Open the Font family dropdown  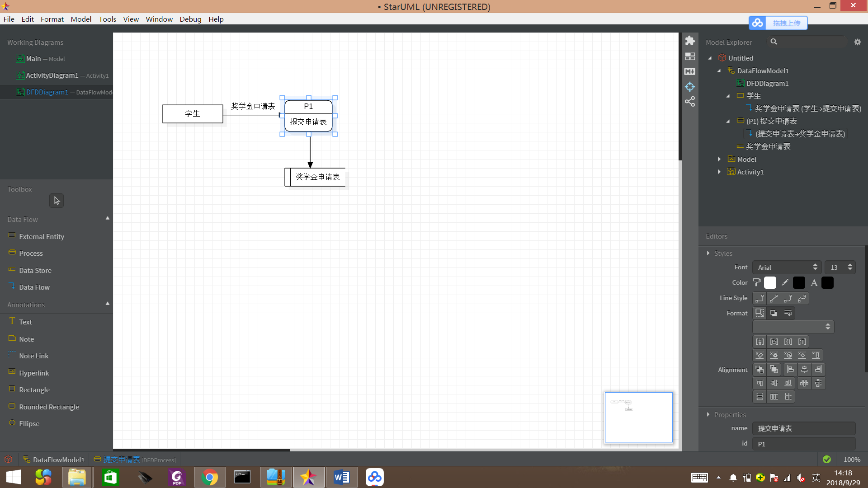tap(787, 267)
